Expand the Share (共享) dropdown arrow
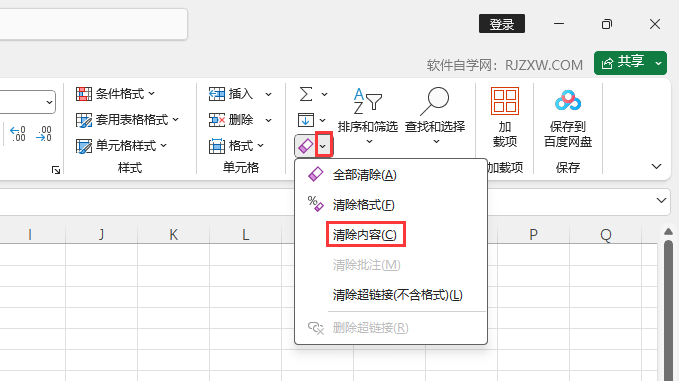Screen dimensions: 679x381 pyautogui.click(x=659, y=63)
